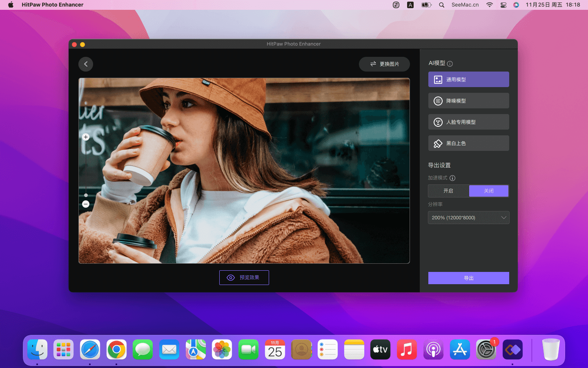This screenshot has height=368, width=588.
Task: Open the input method A menu
Action: pyautogui.click(x=410, y=5)
